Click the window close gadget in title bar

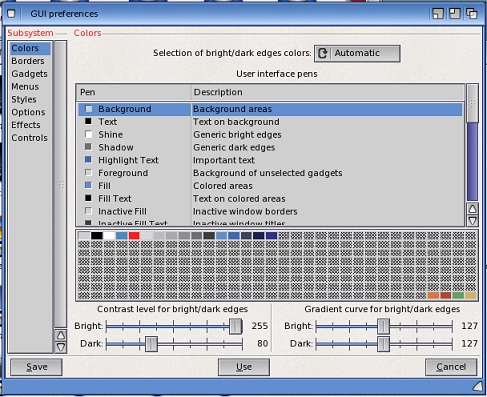[x=11, y=14]
